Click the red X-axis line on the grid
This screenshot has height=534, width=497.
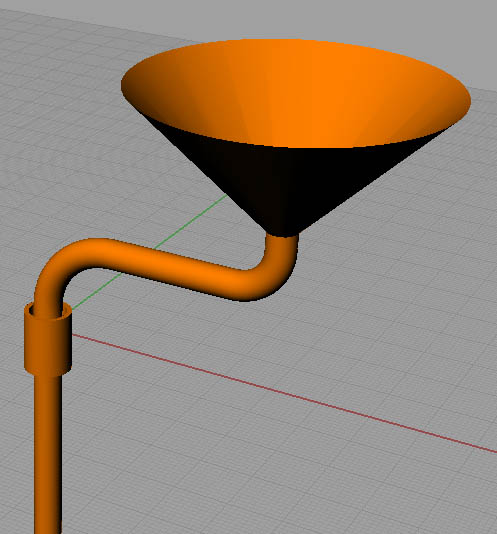tap(284, 393)
